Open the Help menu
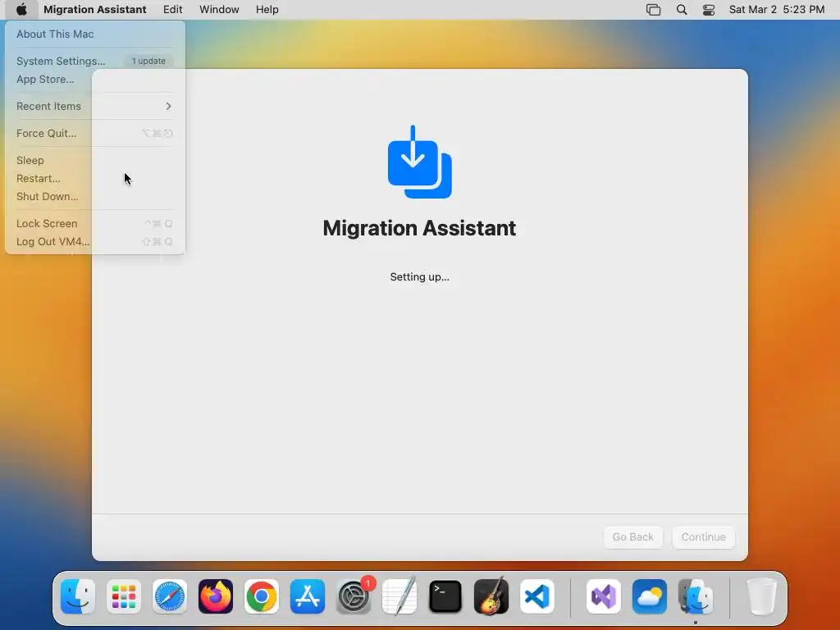The image size is (840, 630). point(267,10)
